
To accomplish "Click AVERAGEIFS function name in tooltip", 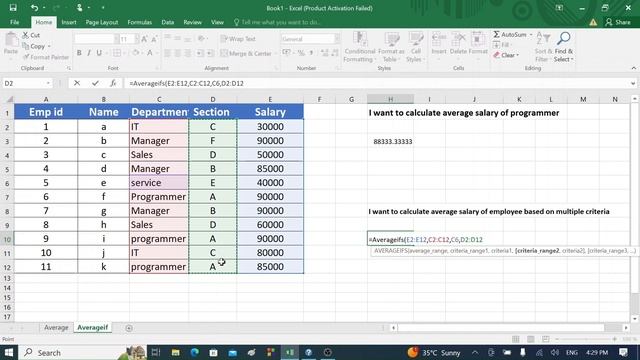I will tap(391, 251).
